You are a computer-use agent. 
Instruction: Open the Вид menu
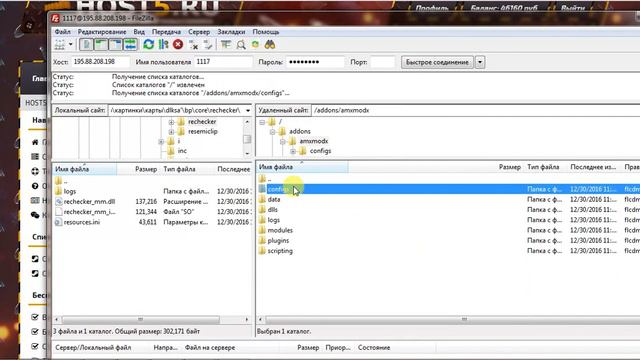click(139, 32)
